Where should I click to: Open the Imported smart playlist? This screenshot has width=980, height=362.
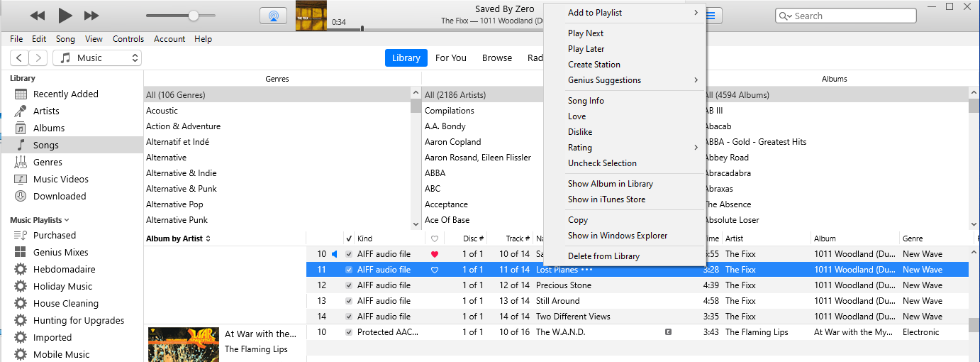(52, 337)
